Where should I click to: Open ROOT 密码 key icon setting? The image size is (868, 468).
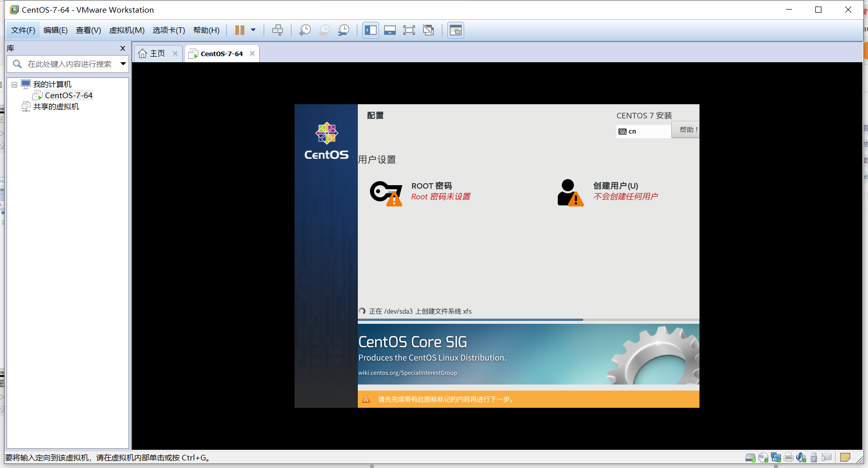click(x=386, y=193)
